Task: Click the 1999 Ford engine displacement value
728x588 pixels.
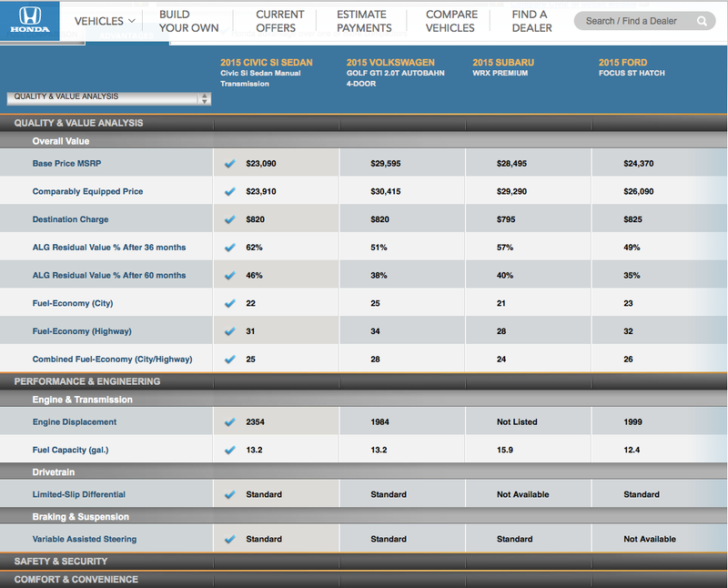Action: [632, 421]
